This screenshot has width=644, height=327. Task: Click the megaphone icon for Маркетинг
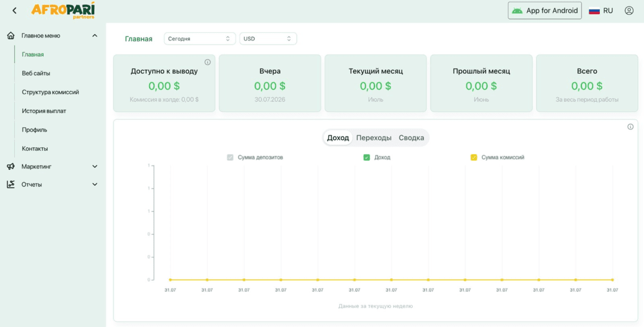[x=11, y=167]
